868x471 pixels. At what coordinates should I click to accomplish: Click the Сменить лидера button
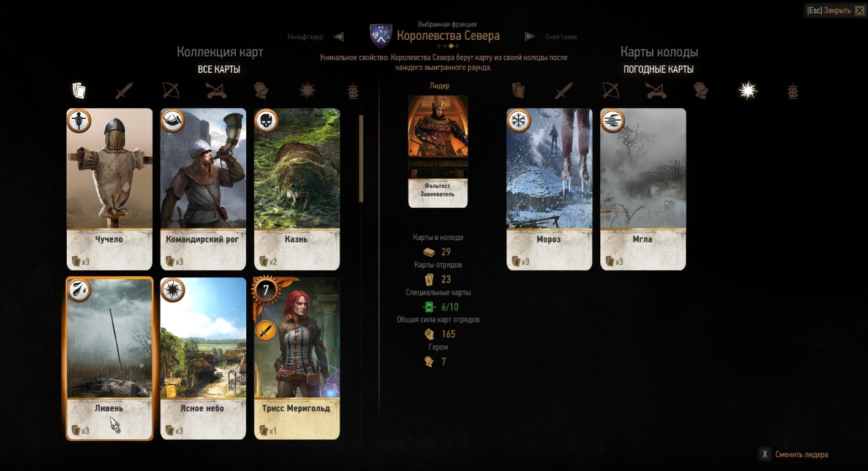794,454
